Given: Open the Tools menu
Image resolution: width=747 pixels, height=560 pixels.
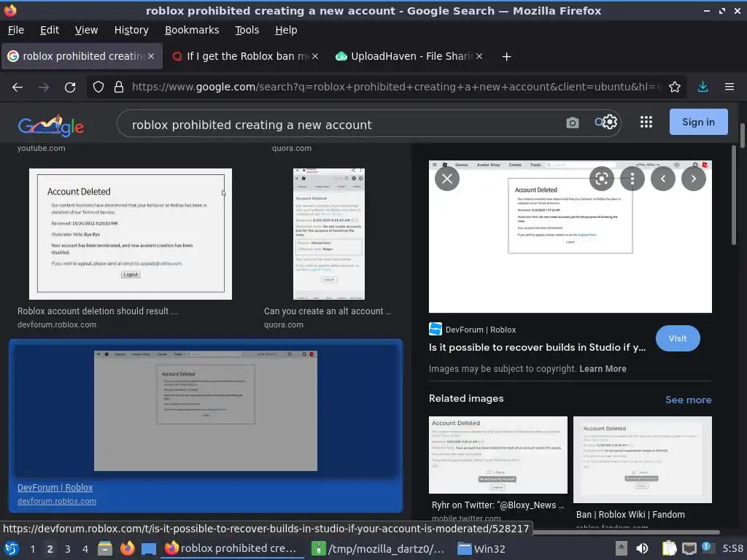Looking at the screenshot, I should [247, 30].
